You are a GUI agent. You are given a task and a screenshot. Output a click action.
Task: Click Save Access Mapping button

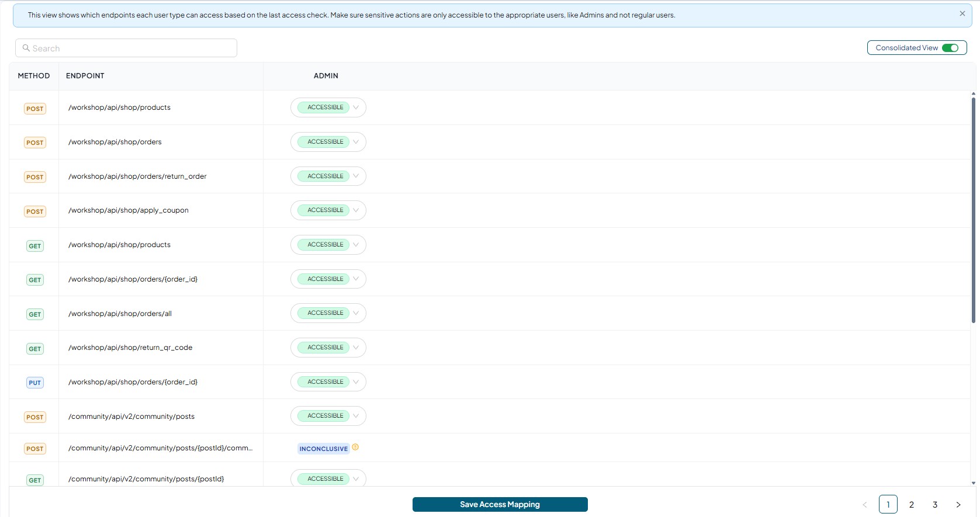(x=500, y=505)
